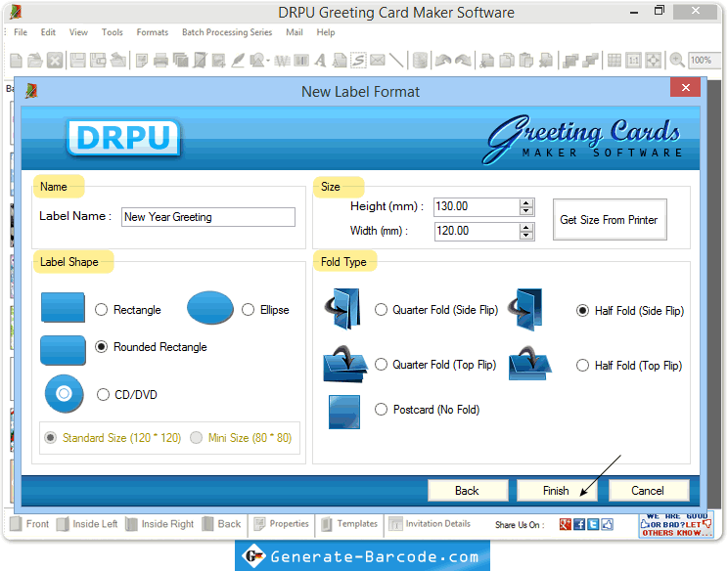Viewport: 728px width, 571px height.
Task: Choose Quarter Fold (Top Flip) option
Action: click(382, 365)
